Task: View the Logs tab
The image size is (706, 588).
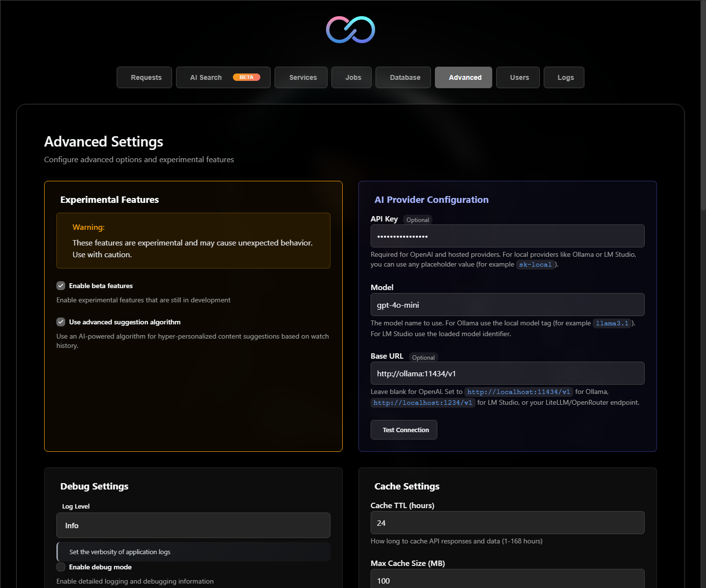Action: point(564,77)
